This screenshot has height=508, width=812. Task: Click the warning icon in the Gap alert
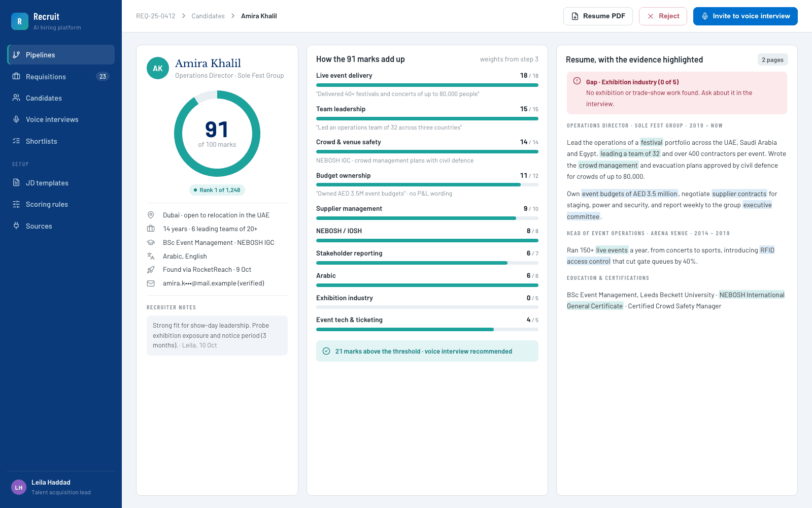click(x=577, y=81)
